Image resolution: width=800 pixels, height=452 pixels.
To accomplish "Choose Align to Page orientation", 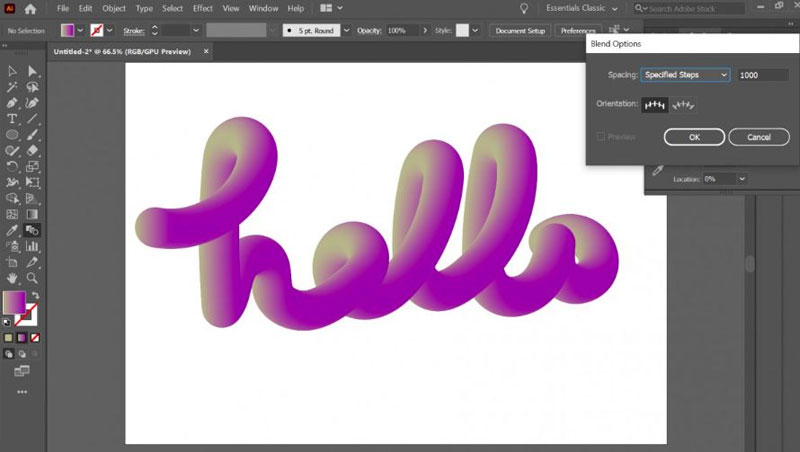I will pos(655,105).
